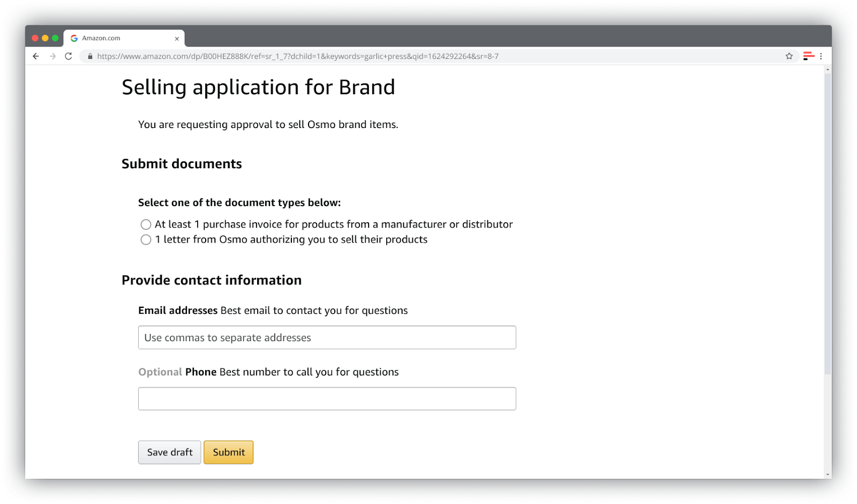Click the Selling application page heading
This screenshot has height=504, width=857.
[258, 87]
